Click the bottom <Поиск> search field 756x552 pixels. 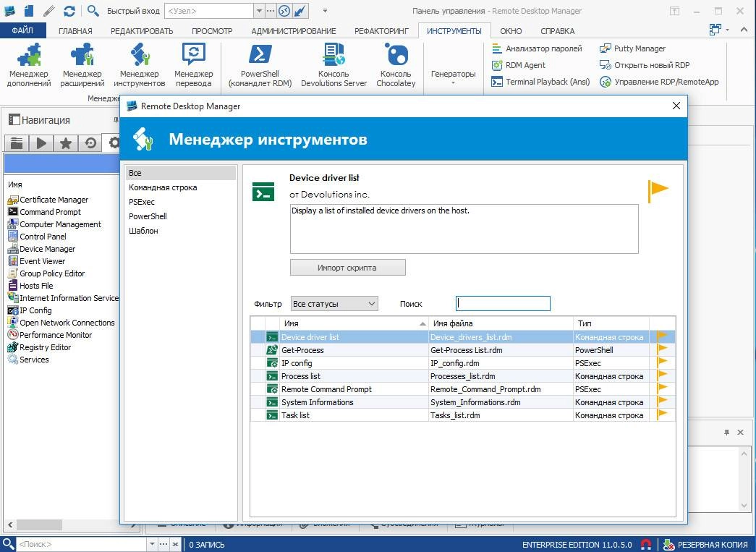(81, 544)
